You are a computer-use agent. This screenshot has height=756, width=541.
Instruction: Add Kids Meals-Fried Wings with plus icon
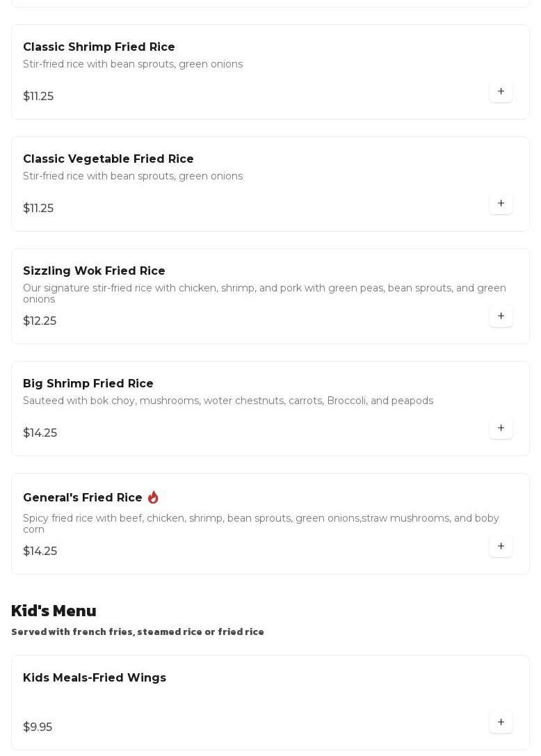(x=501, y=722)
